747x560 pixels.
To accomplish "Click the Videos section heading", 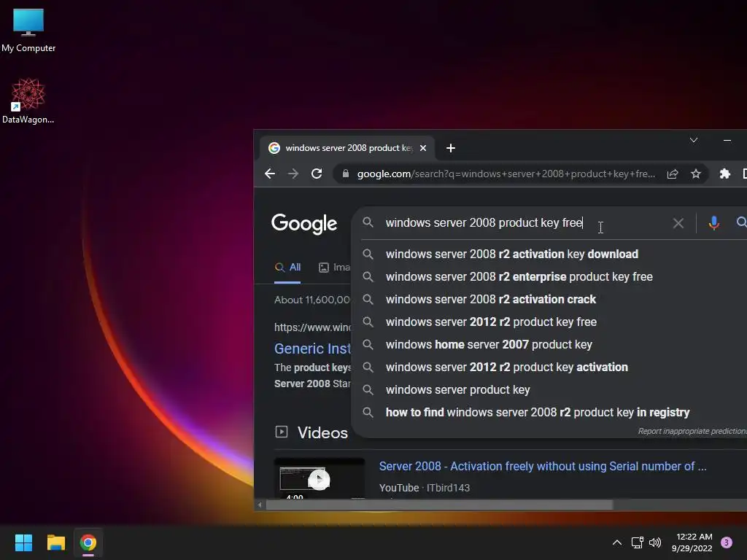I will 322,433.
